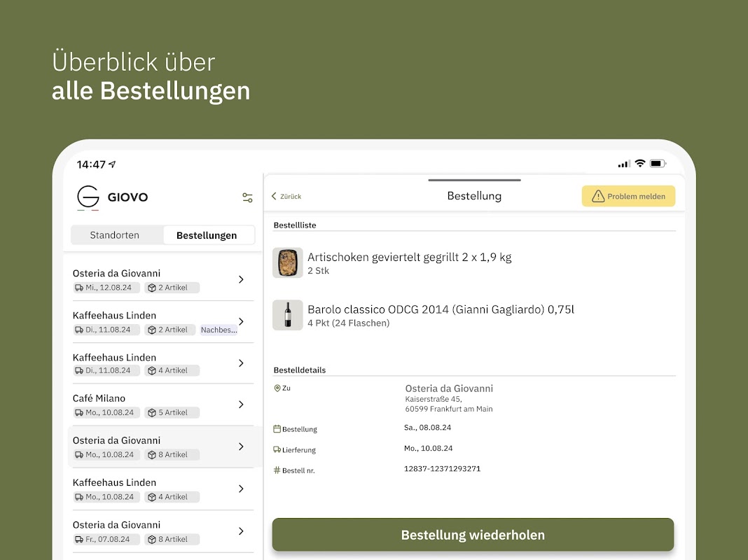Screen dimensions: 748x560
Task: Report an issue with Problem melden
Action: click(628, 197)
